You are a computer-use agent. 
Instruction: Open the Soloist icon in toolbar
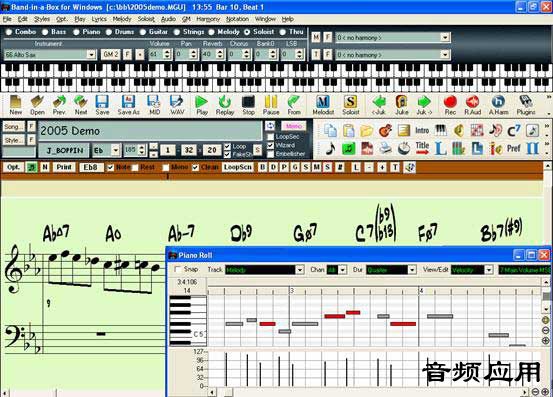[350, 105]
